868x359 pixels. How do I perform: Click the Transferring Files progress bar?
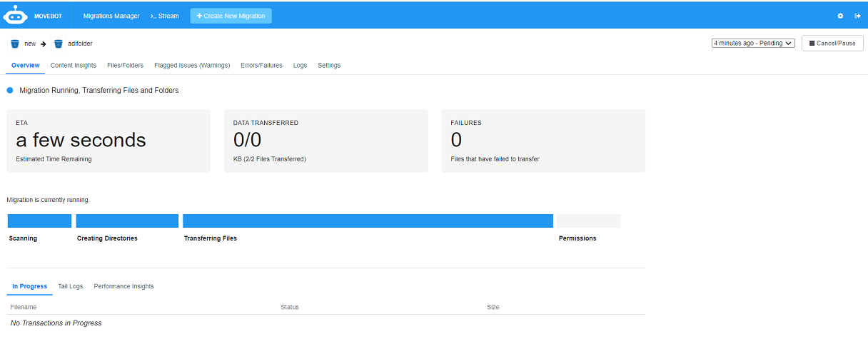[x=368, y=221]
